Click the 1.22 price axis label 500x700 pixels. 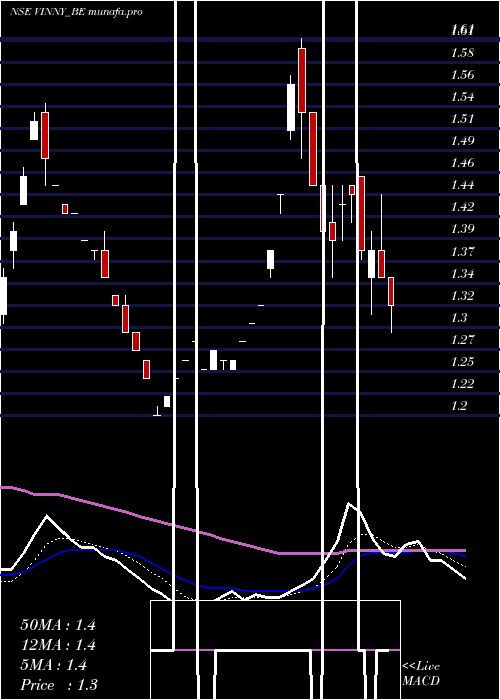pyautogui.click(x=462, y=383)
